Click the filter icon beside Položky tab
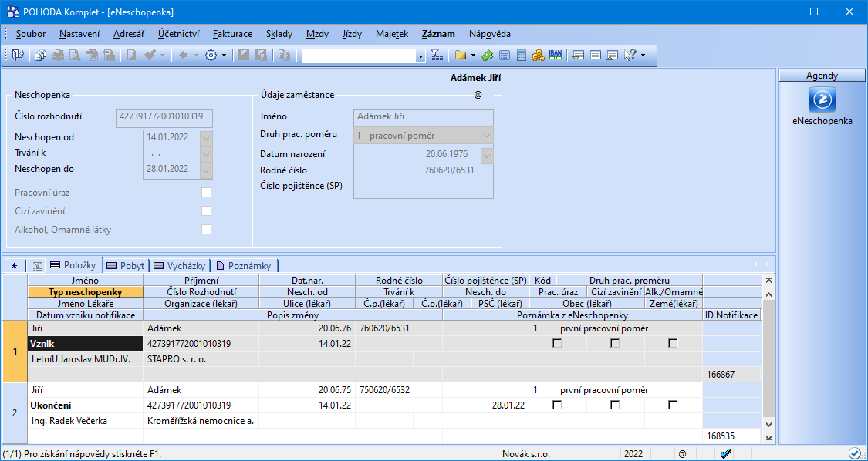The image size is (868, 461). click(37, 266)
